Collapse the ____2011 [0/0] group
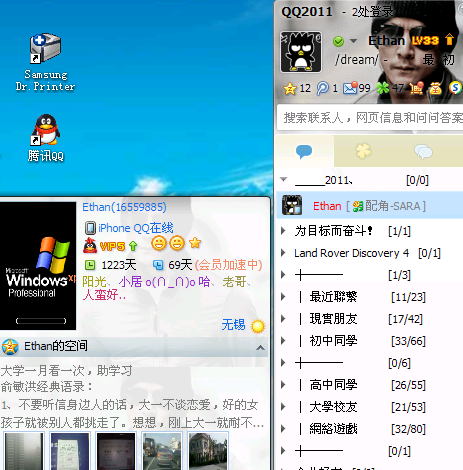Screen dimensions: 463x470 284,179
